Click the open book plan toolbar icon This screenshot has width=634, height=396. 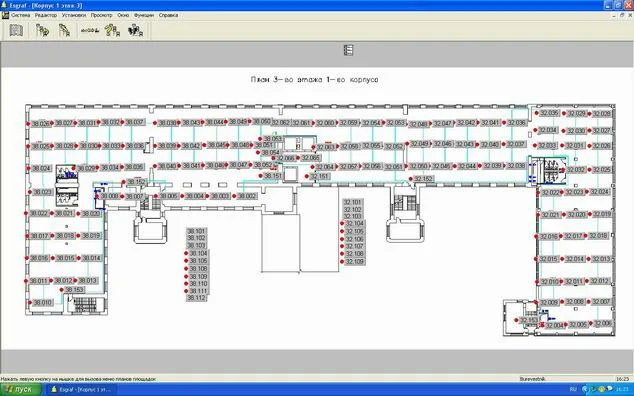16,31
